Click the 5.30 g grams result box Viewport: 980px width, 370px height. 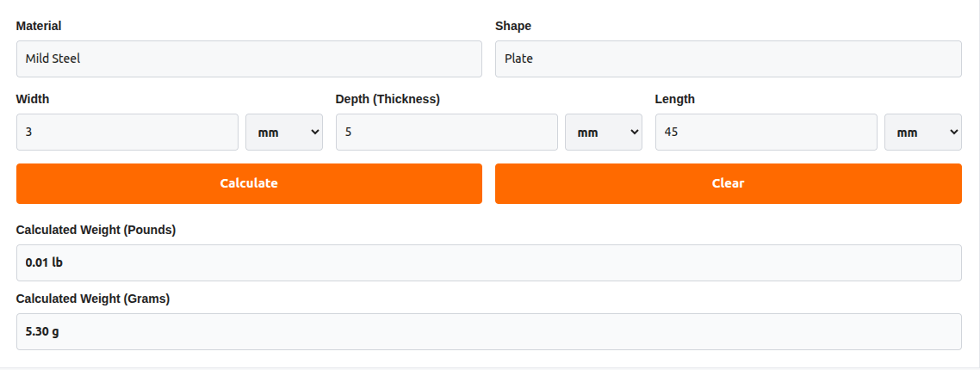pos(488,332)
